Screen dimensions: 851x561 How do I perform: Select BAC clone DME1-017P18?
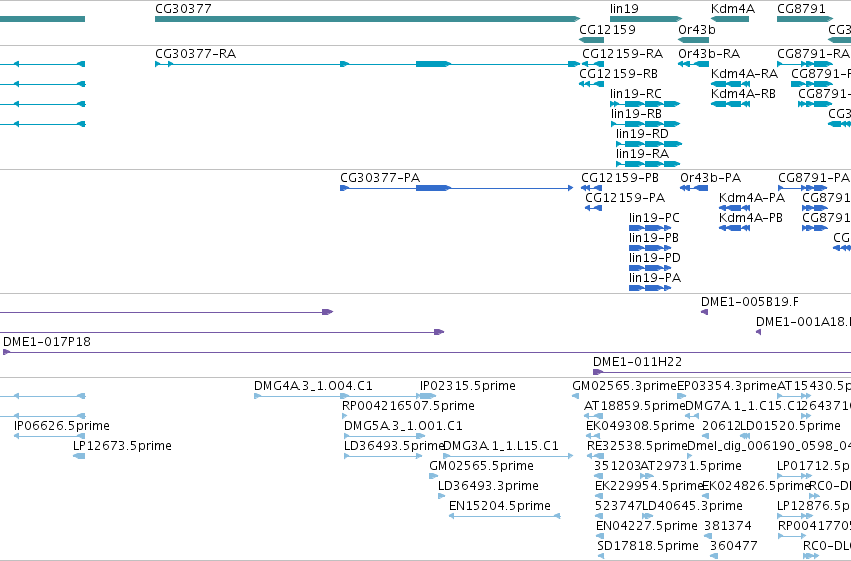(47, 342)
